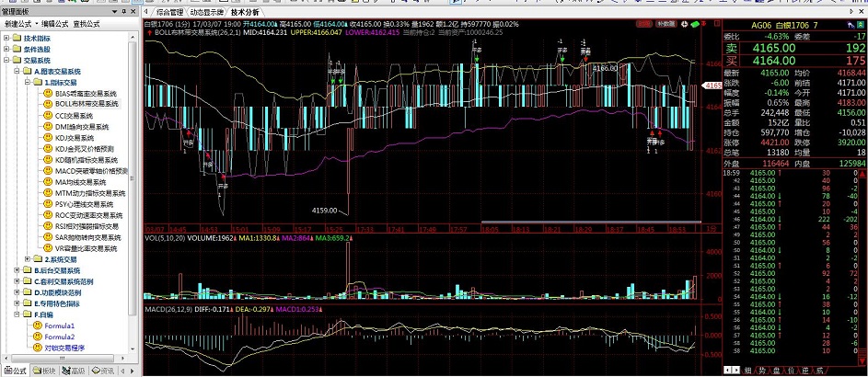Click the 技术指标 folder icon
868x377 pixels.
(17, 38)
